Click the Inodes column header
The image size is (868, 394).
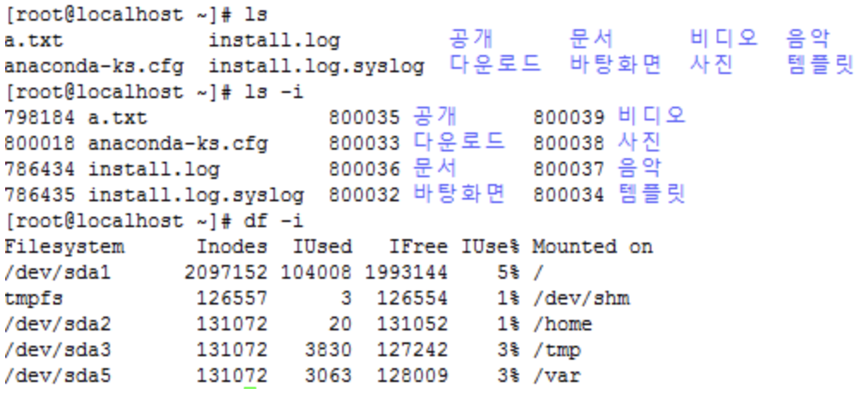click(232, 247)
